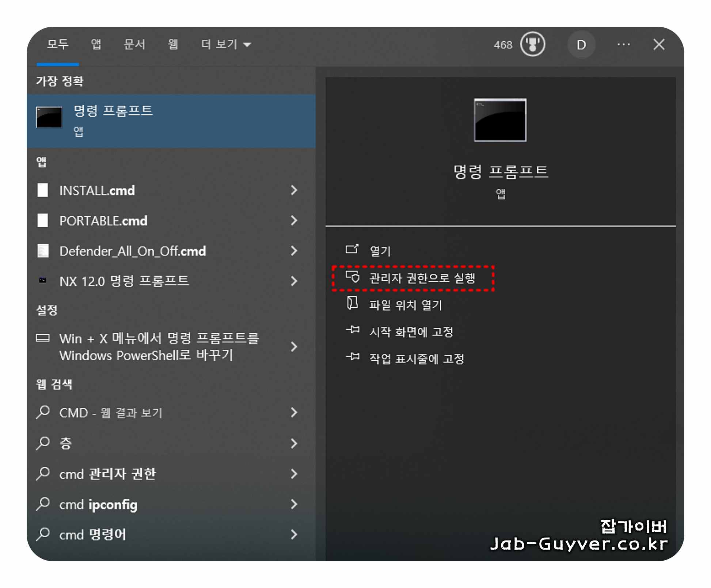711x588 pixels.
Task: Click the Command Prompt icon in best match
Action: 49,117
